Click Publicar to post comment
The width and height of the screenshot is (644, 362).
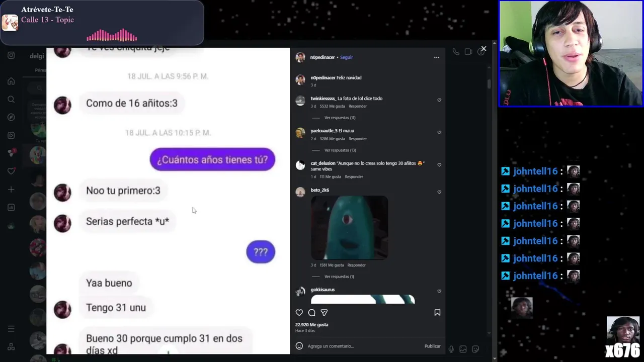[432, 346]
